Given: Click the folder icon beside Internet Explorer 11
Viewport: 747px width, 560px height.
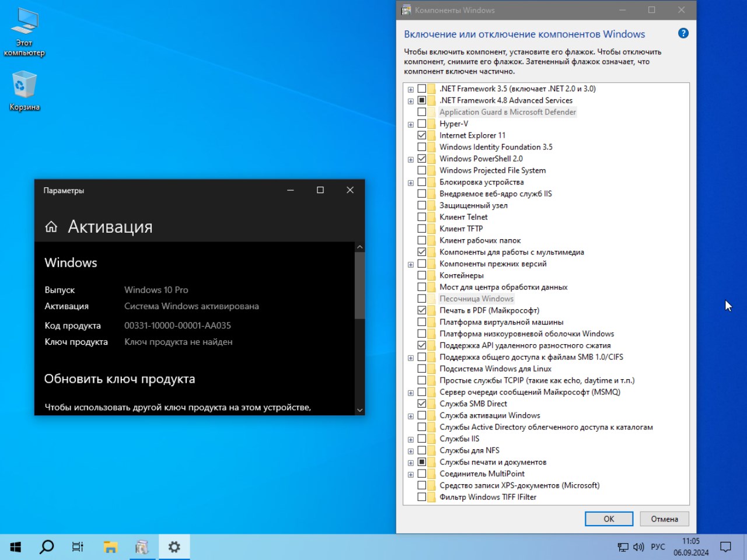Looking at the screenshot, I should [x=431, y=135].
